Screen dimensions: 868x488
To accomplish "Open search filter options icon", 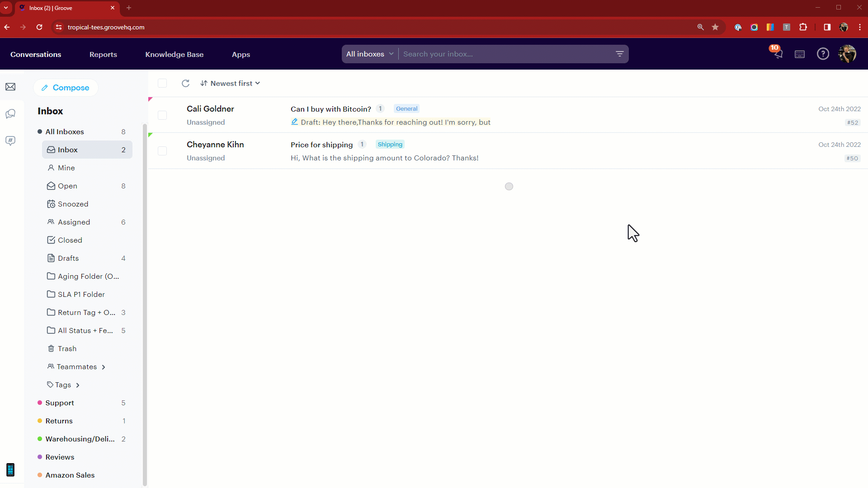I will pos(619,54).
